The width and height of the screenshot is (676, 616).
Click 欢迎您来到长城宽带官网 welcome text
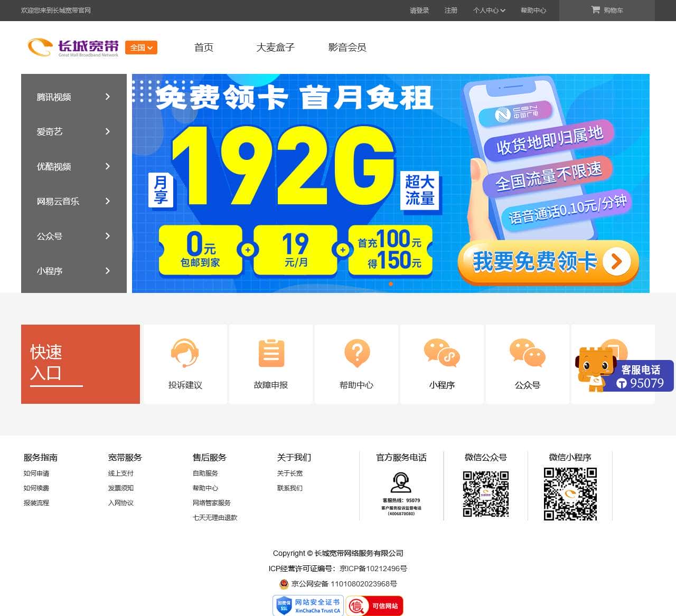[56, 10]
